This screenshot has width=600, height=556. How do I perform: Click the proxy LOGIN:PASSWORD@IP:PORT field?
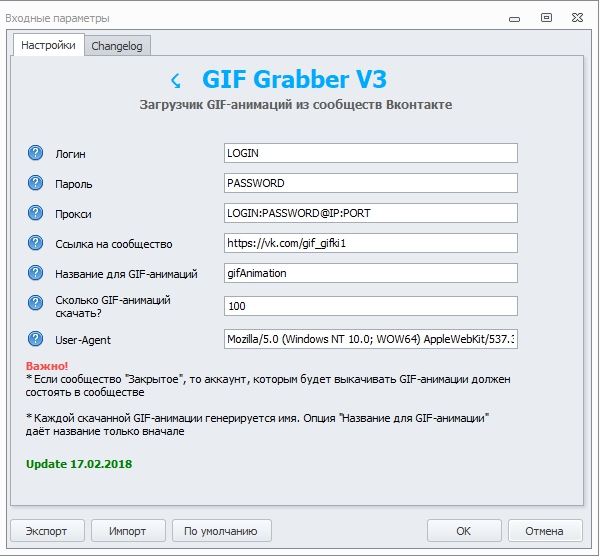pyautogui.click(x=370, y=213)
